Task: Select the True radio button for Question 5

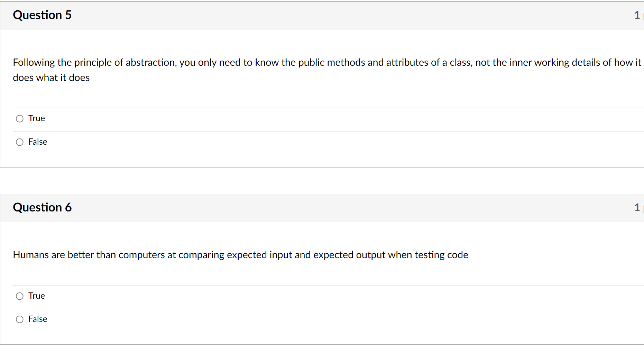Action: coord(20,119)
